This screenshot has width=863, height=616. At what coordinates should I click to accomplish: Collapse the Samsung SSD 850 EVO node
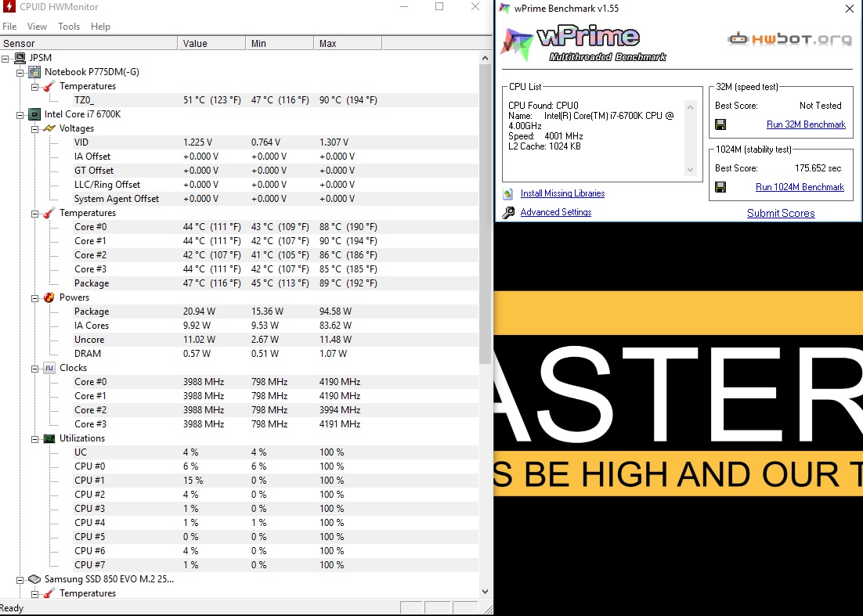tap(20, 580)
